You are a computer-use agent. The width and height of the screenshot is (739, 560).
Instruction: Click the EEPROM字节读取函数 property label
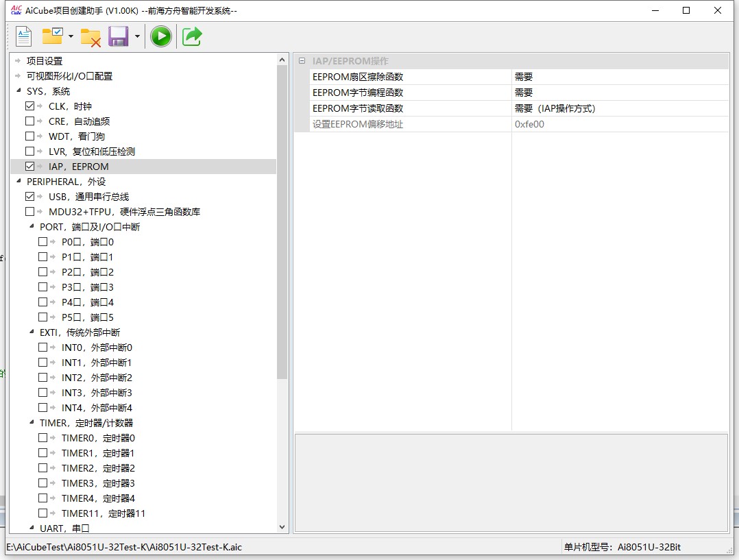[x=358, y=108]
